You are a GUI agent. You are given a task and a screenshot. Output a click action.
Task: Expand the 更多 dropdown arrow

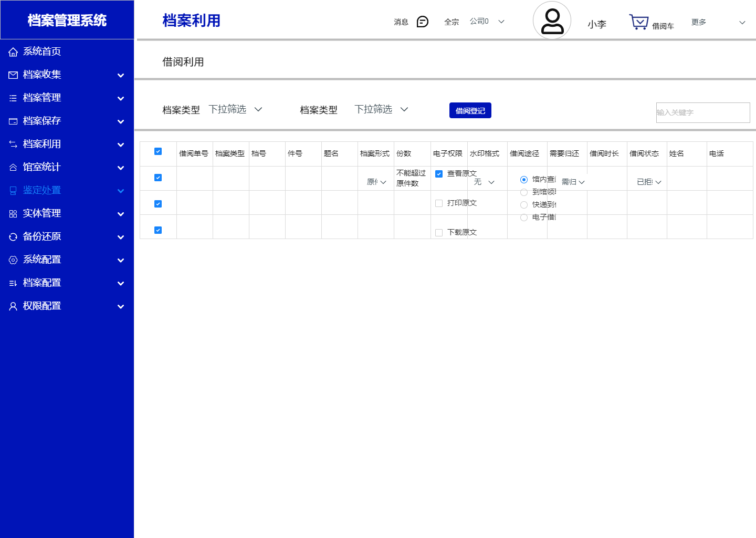pos(742,23)
